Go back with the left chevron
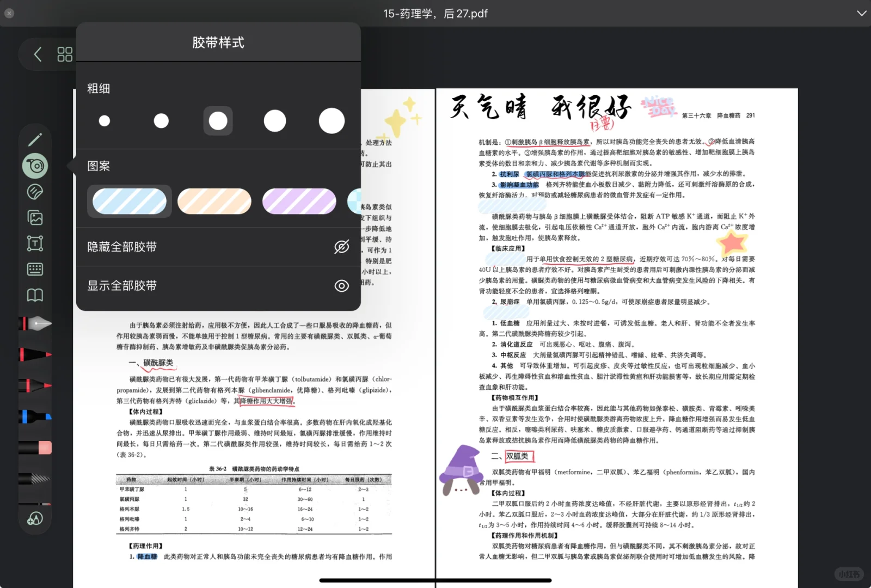Viewport: 871px width, 588px height. tap(38, 54)
